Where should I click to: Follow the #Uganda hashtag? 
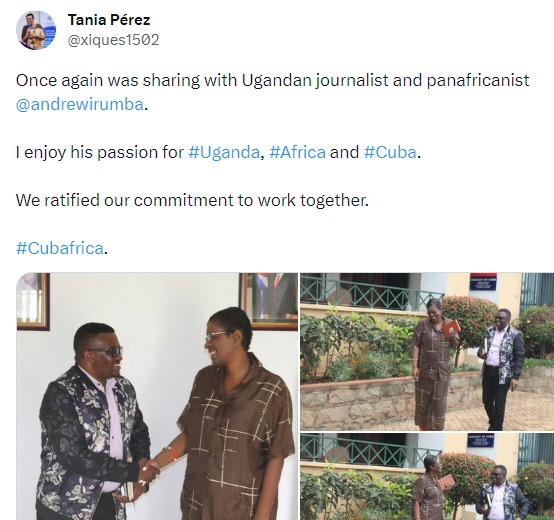224,152
